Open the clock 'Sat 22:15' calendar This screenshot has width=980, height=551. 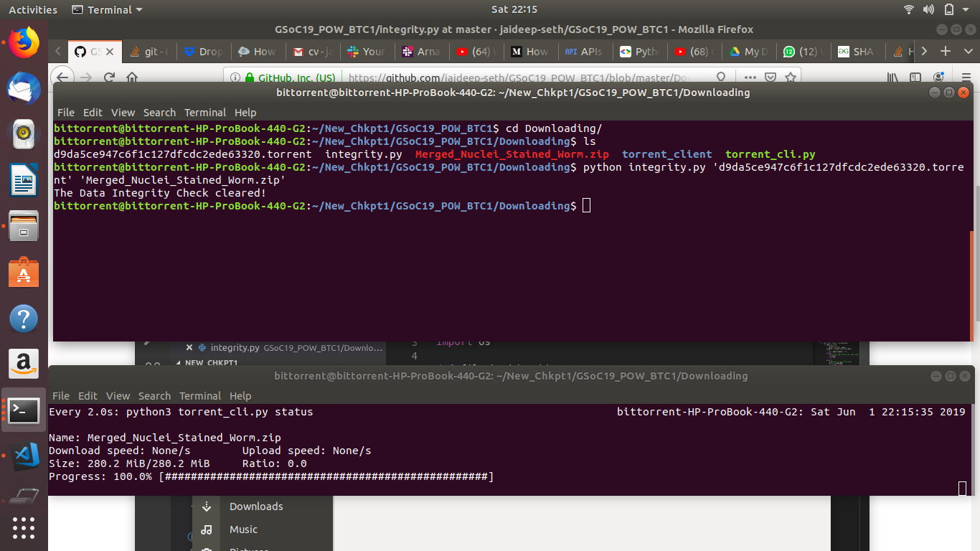pyautogui.click(x=514, y=9)
